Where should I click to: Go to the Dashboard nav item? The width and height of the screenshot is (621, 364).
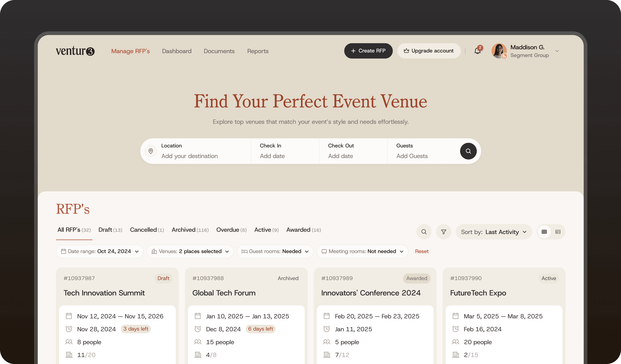(177, 51)
